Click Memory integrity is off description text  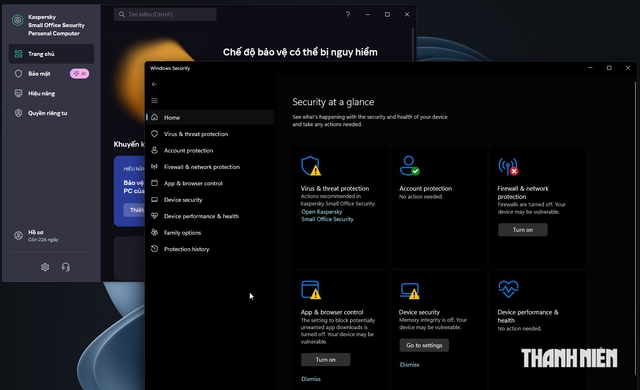coord(433,324)
